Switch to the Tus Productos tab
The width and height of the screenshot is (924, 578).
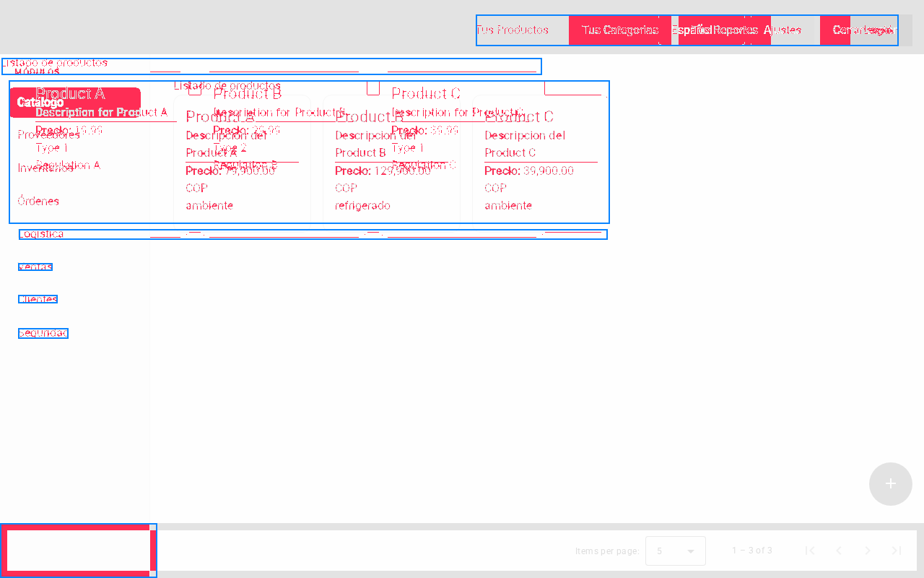click(512, 30)
